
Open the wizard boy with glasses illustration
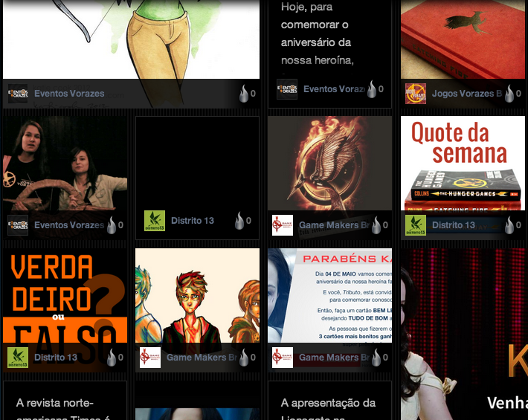[197, 295]
